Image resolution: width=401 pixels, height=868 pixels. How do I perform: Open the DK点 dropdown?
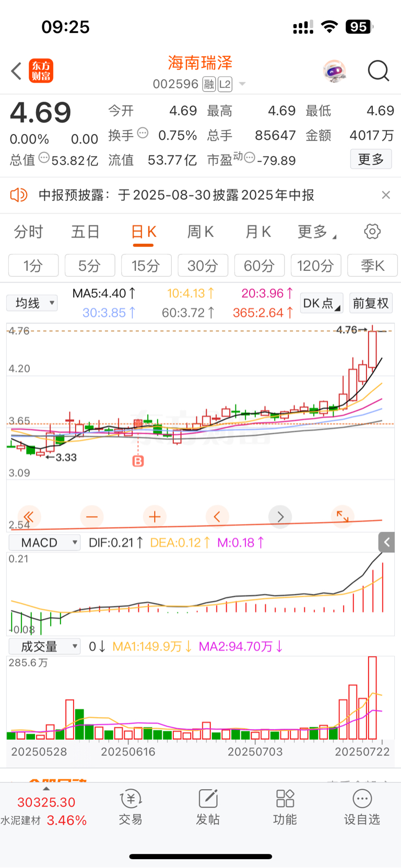(x=322, y=303)
